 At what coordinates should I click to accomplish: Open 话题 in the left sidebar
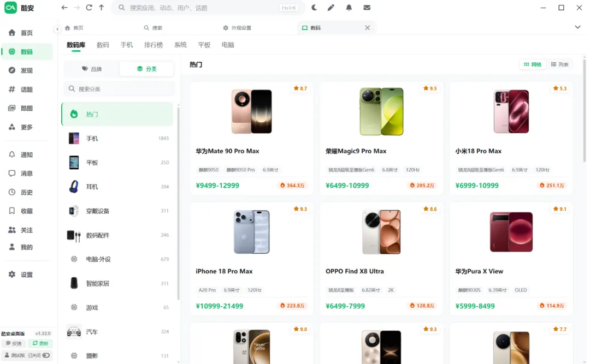click(27, 89)
